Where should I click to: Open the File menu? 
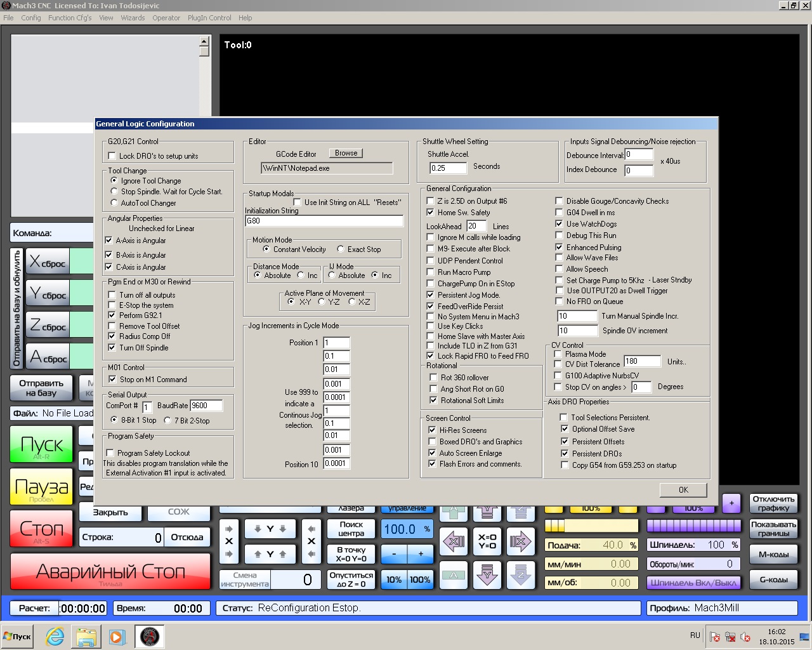[x=8, y=18]
